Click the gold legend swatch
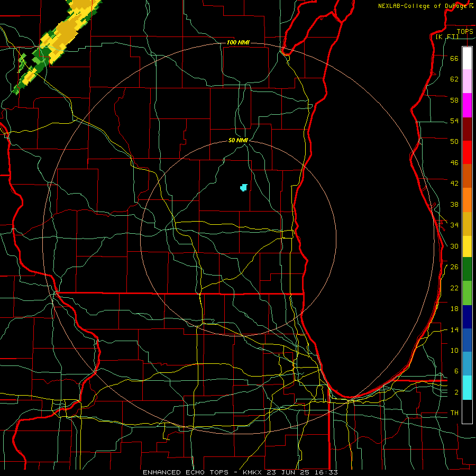476x476 pixels. (467, 224)
